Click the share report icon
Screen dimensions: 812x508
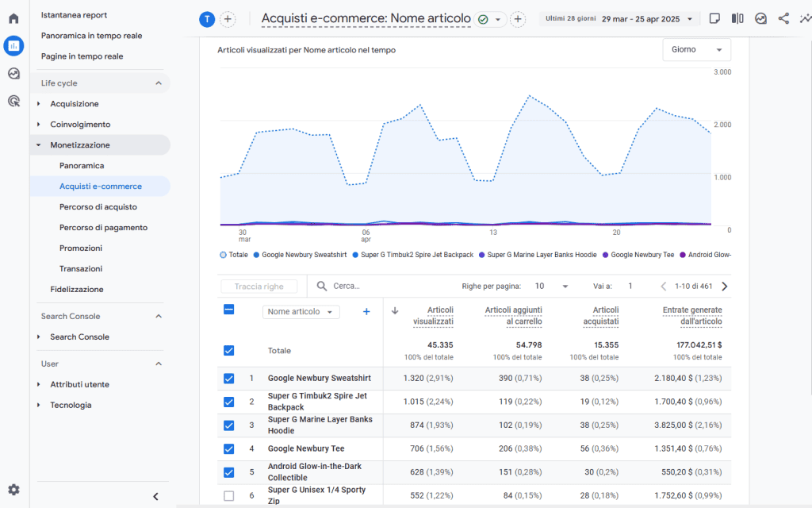pyautogui.click(x=783, y=18)
